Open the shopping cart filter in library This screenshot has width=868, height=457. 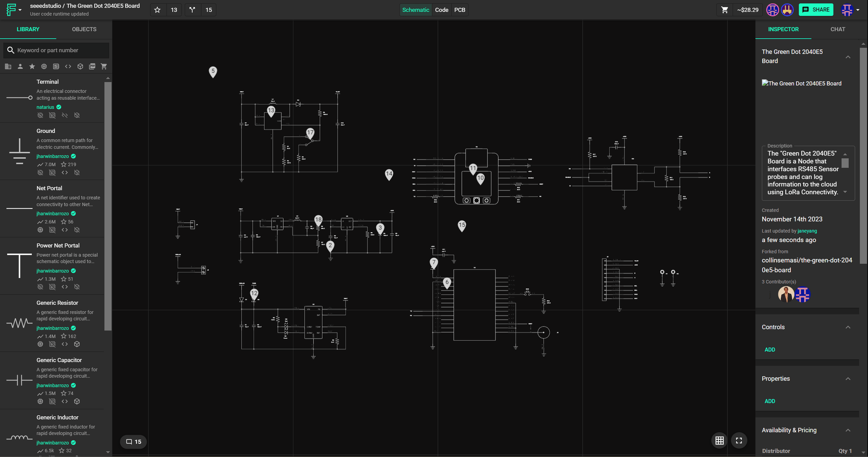coord(104,66)
